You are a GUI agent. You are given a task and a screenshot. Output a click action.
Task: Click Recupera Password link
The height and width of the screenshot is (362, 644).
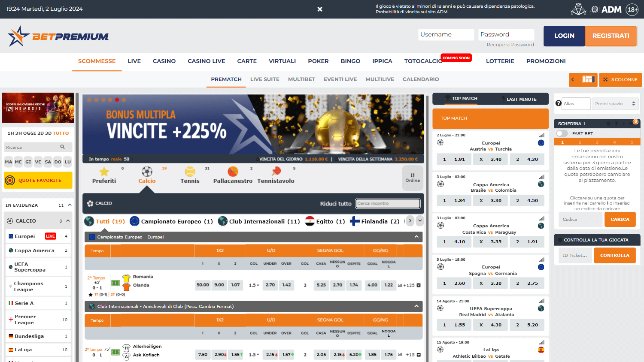[510, 45]
